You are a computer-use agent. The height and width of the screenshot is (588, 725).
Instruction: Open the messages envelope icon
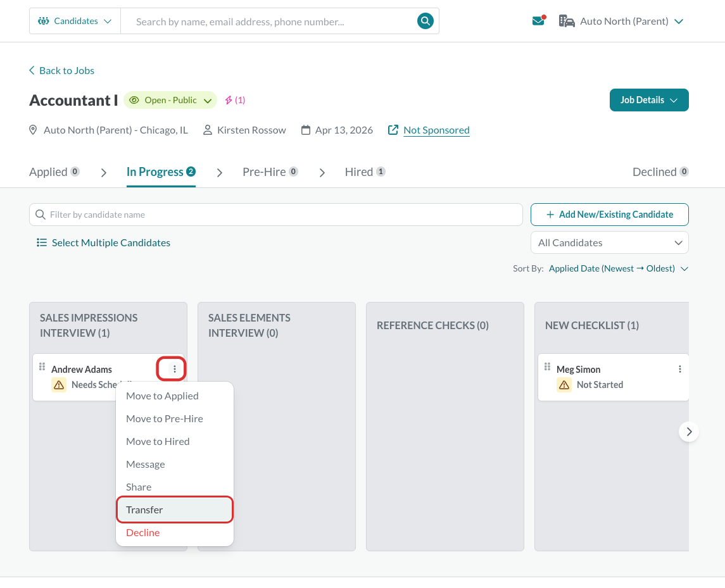[x=539, y=21]
